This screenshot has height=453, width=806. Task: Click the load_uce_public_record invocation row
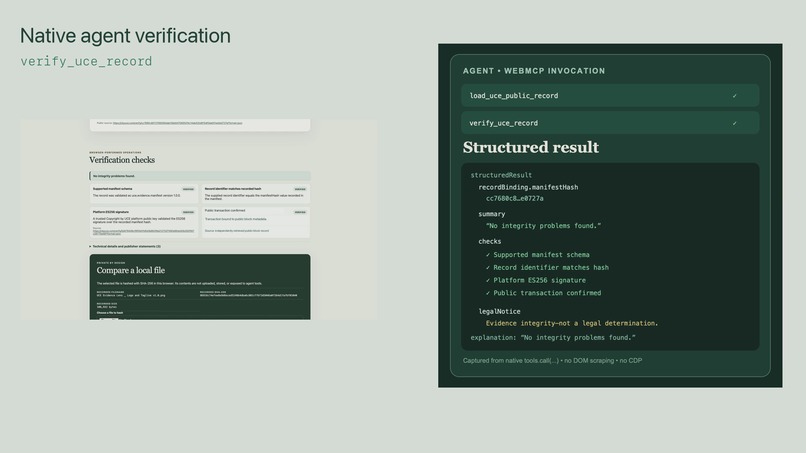coord(610,96)
